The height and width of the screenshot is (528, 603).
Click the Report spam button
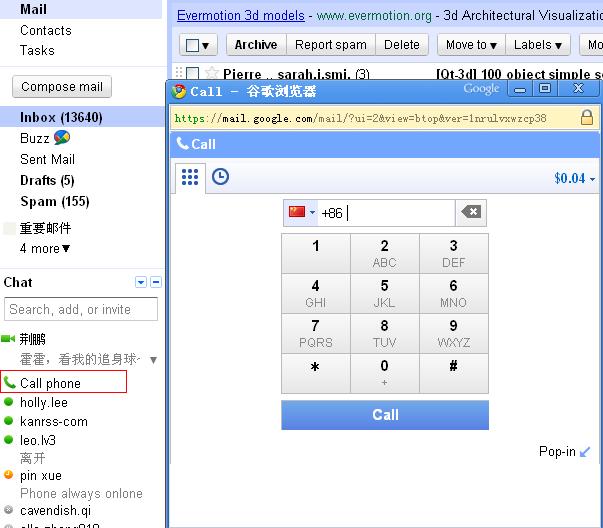pos(331,45)
